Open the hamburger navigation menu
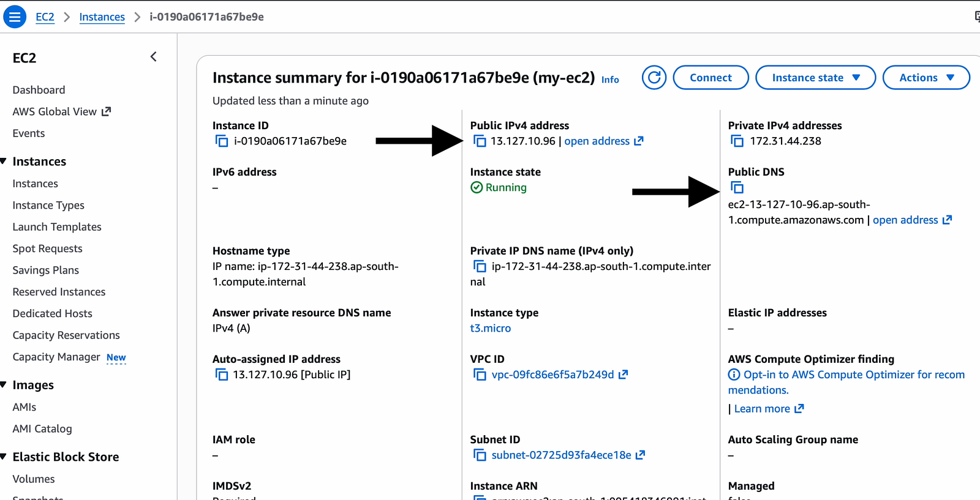Screen dimensions: 980x500 15,17
